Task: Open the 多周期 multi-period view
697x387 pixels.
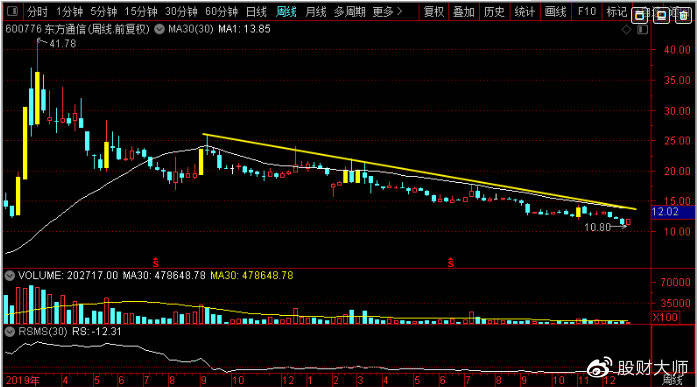Action: pos(350,12)
